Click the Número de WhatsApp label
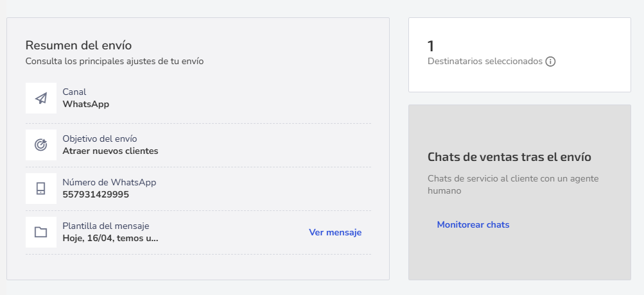The height and width of the screenshot is (295, 644). (x=109, y=182)
